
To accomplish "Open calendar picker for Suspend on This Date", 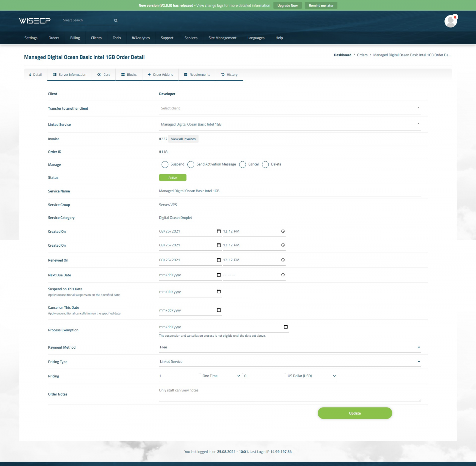I will click(219, 292).
